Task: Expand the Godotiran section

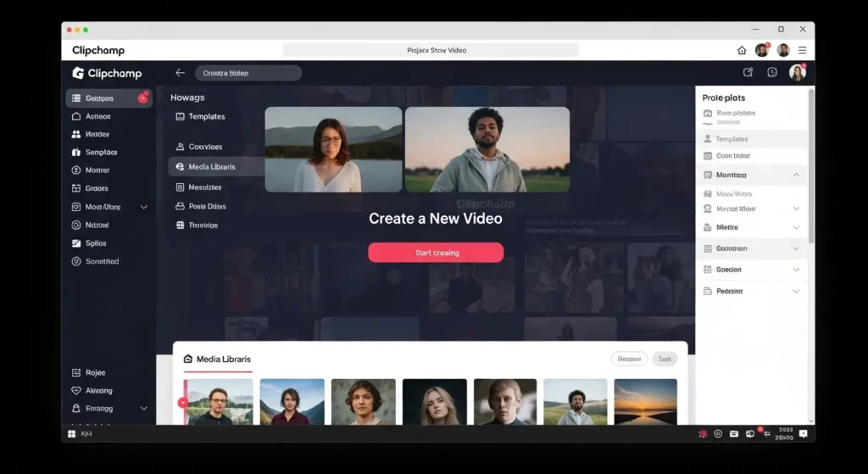Action: (796, 248)
